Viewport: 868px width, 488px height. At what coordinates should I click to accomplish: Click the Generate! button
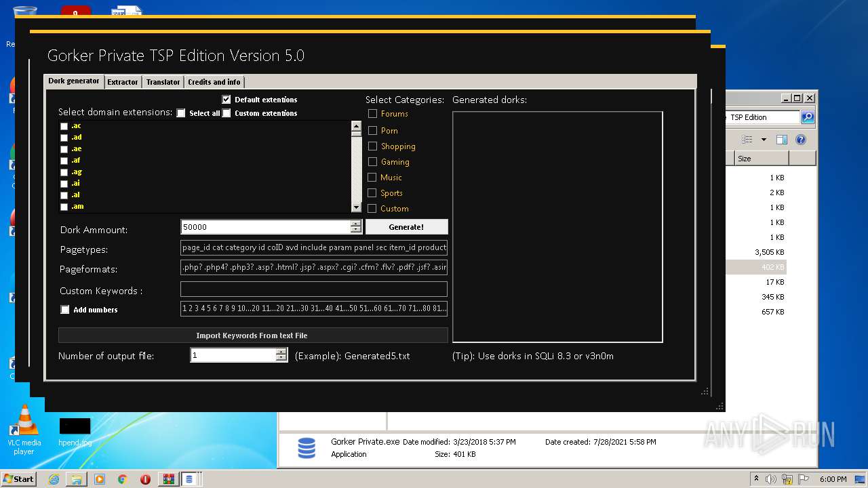(406, 227)
